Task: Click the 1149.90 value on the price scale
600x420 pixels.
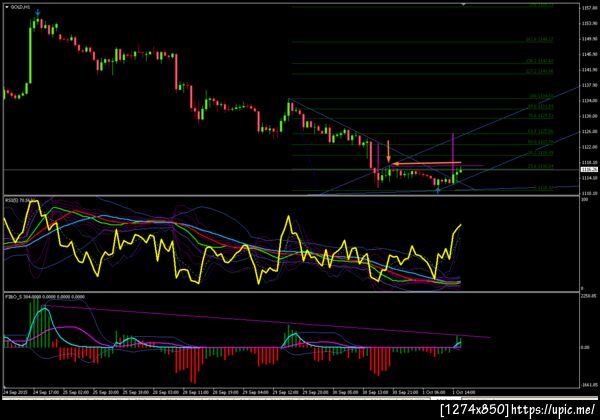Action: pyautogui.click(x=589, y=39)
